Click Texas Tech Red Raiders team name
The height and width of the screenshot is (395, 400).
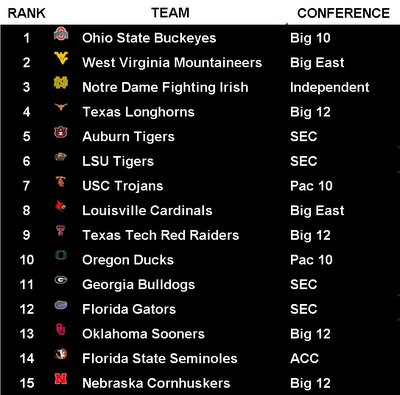coord(161,235)
